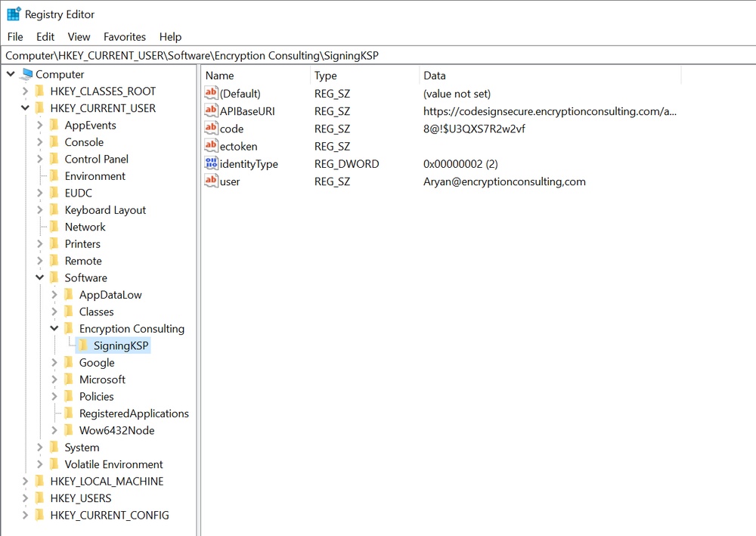Expand the Keyboard Layout key arrow
The image size is (756, 536).
(39, 210)
